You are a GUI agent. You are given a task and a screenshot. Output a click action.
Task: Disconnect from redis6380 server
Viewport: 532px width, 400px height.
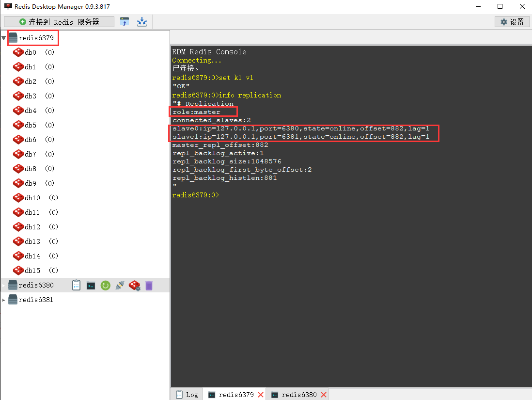120,286
